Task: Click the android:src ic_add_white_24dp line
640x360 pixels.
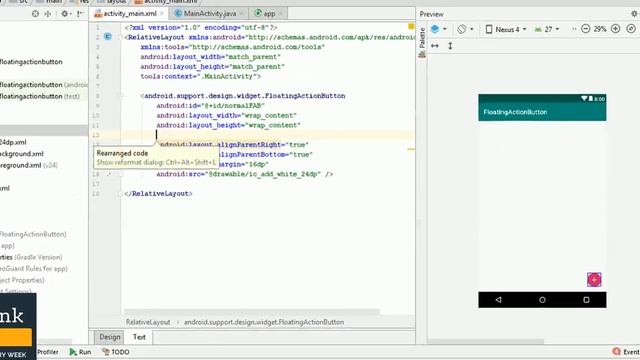Action: tap(244, 174)
